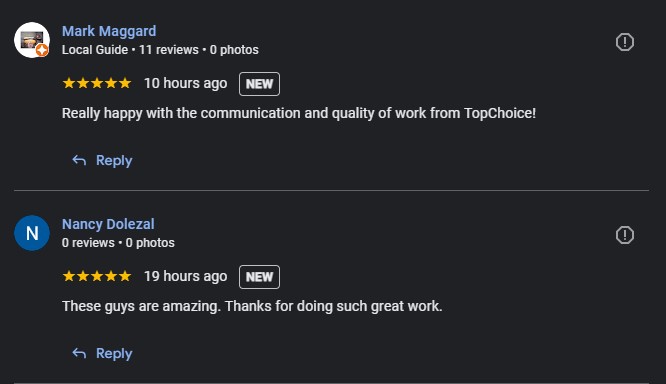666x384 pixels.
Task: Click the five-star rating on Mark's review
Action: pos(97,83)
